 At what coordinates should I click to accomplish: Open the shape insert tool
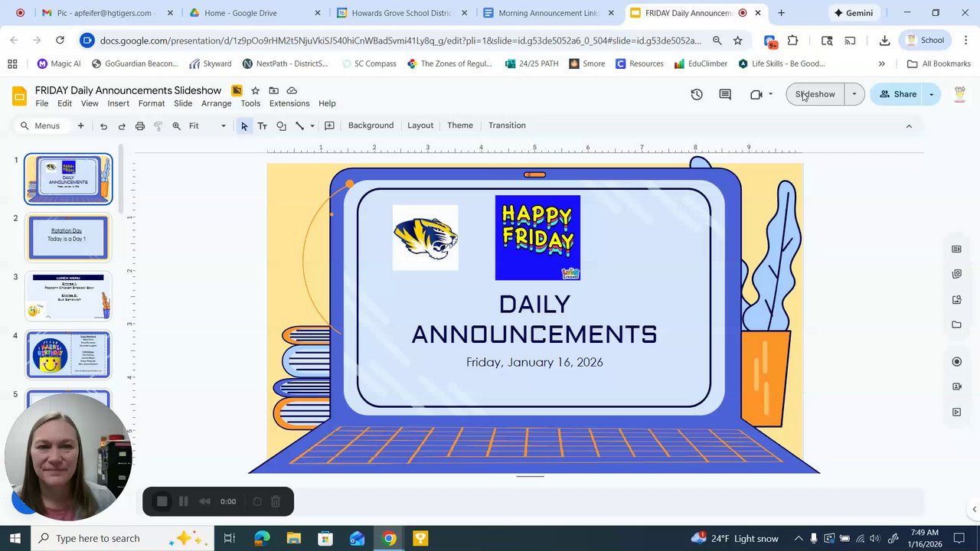point(281,126)
